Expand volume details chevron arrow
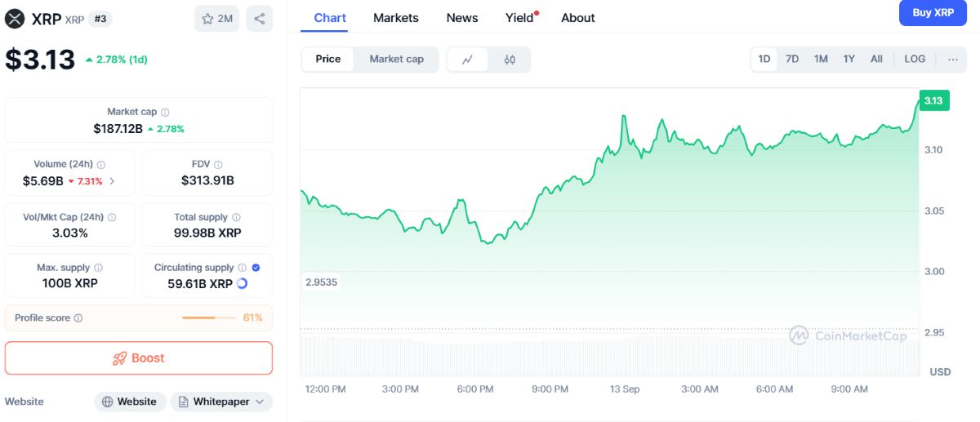The width and height of the screenshot is (980, 422). click(x=112, y=181)
